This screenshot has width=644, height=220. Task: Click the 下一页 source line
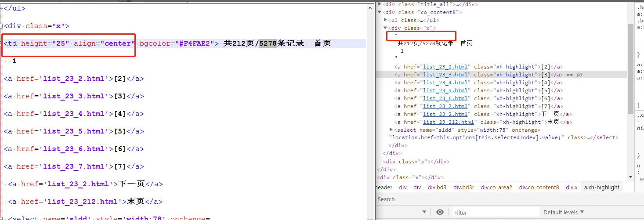[85, 184]
